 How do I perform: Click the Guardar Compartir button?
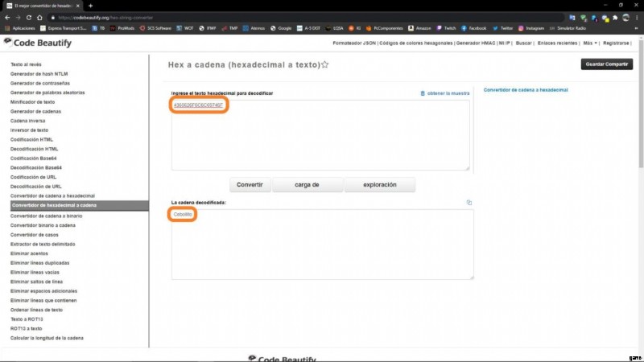click(x=606, y=64)
